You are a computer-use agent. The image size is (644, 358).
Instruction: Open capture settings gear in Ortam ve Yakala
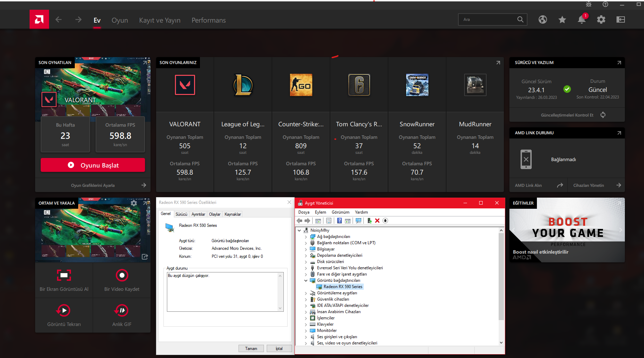tap(134, 203)
